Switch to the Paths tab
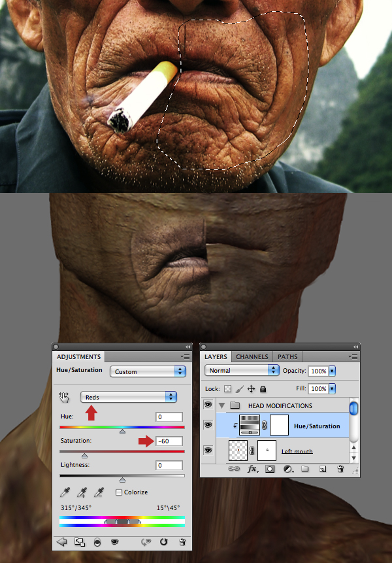The image size is (392, 563). coord(287,356)
